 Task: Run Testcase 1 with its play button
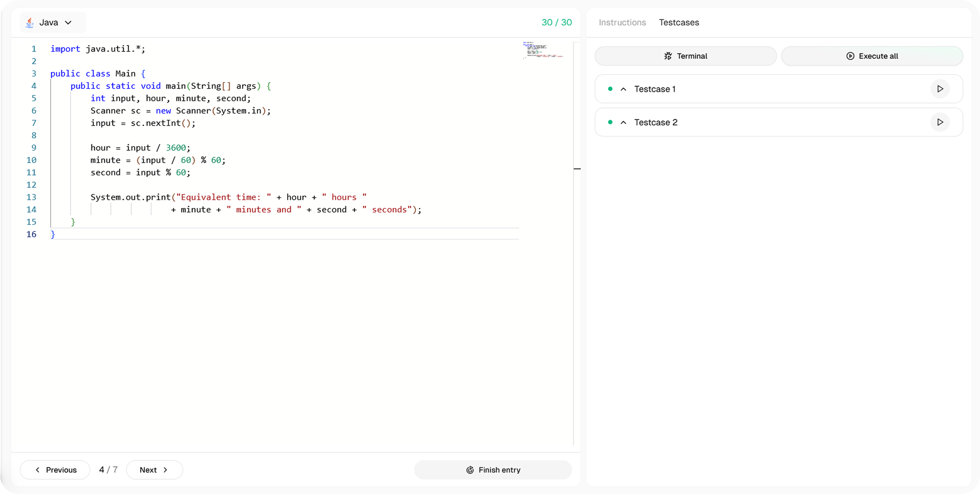[x=940, y=89]
